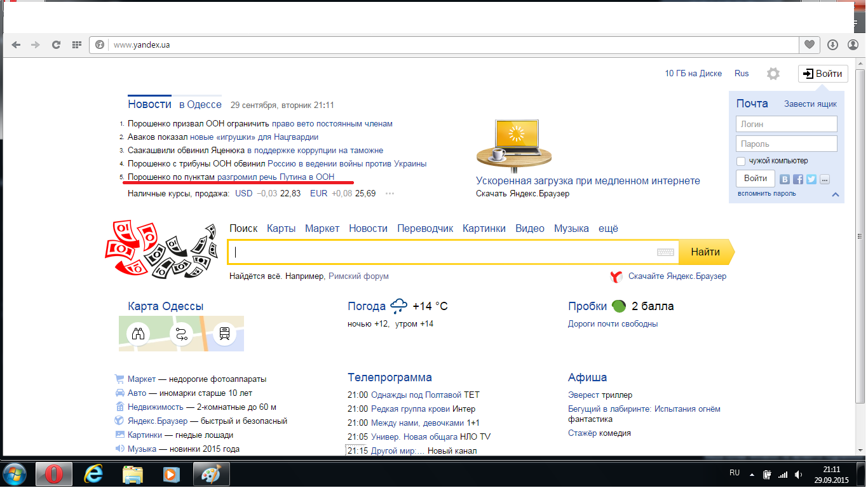Click in the Пароль input field
This screenshot has width=868, height=488.
click(787, 144)
